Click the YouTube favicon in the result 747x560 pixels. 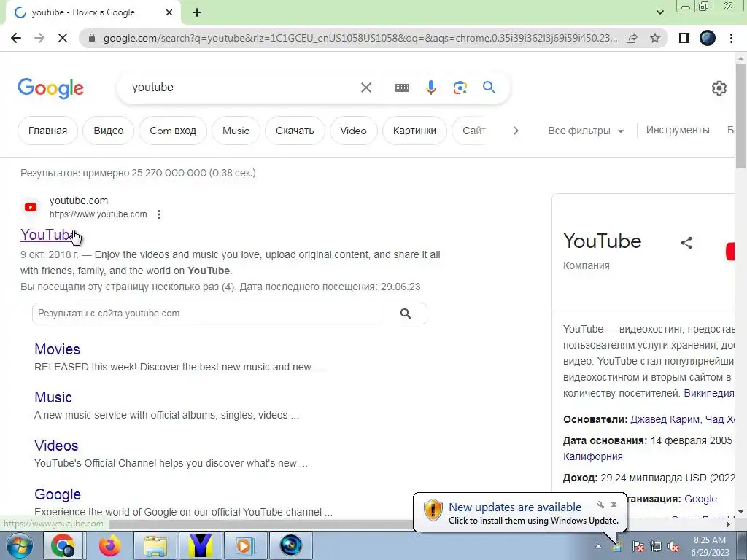[31, 207]
